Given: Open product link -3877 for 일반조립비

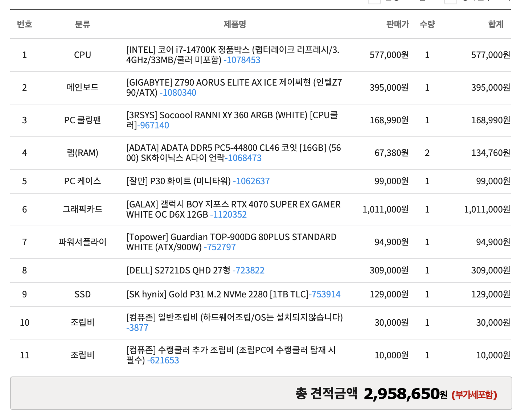Looking at the screenshot, I should (x=138, y=328).
